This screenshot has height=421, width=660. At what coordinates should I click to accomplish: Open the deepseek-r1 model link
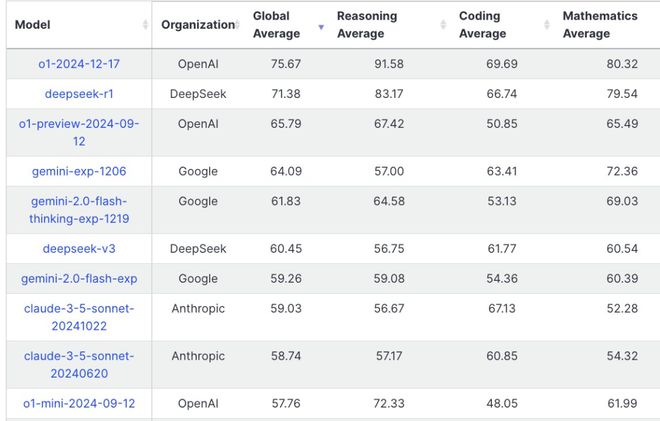click(x=79, y=93)
